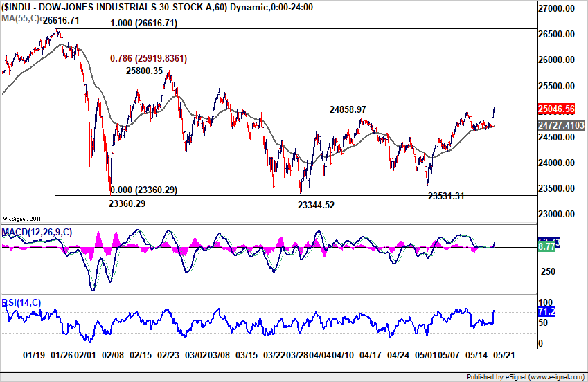Viewport: 588px width, 382px height.
Task: Click the eSignal 2011 copyright notice
Action: 21,219
